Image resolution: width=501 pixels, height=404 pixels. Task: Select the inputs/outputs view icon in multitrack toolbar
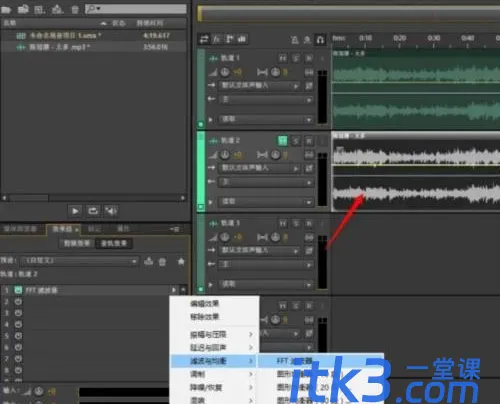[x=204, y=39]
